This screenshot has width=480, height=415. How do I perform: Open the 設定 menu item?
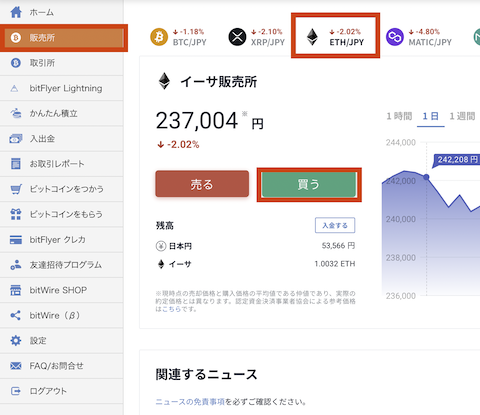pos(62,341)
